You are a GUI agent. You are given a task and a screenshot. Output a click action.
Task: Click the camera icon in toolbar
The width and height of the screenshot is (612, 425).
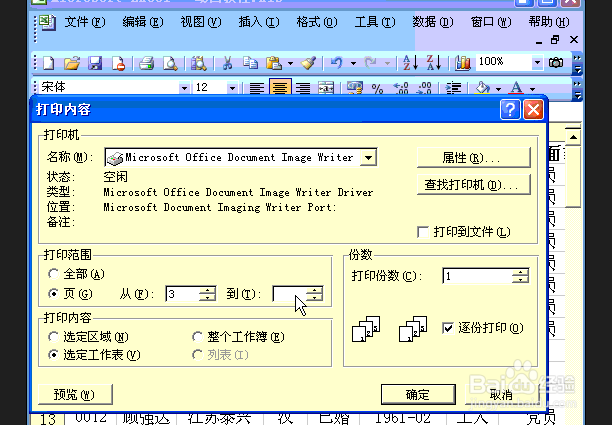click(x=556, y=62)
